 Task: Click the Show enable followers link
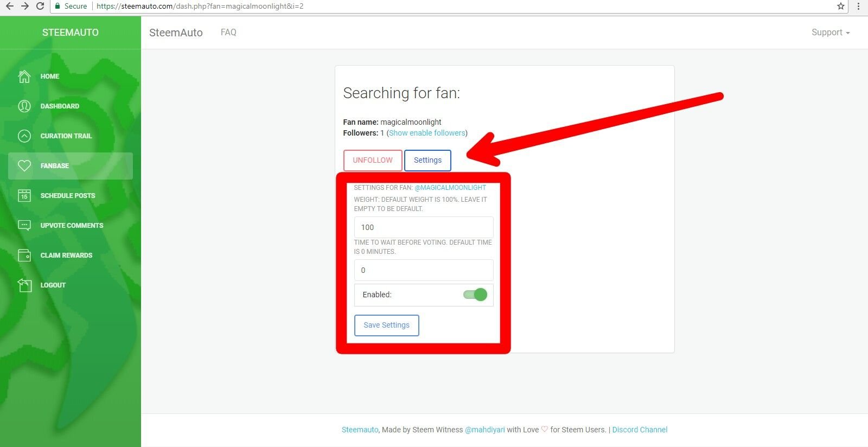pyautogui.click(x=427, y=133)
